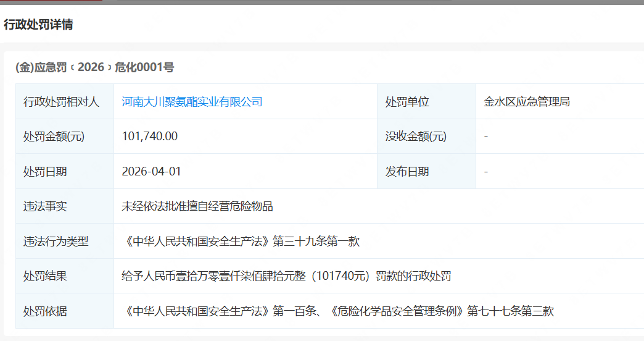Click the 处罚结果 label
644x341 pixels.
(45, 276)
